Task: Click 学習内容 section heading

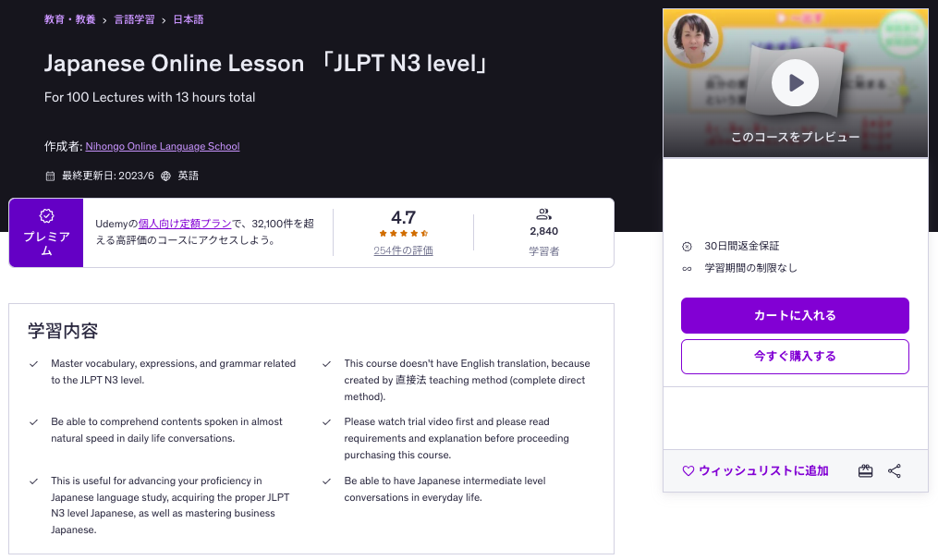Action: 63,331
